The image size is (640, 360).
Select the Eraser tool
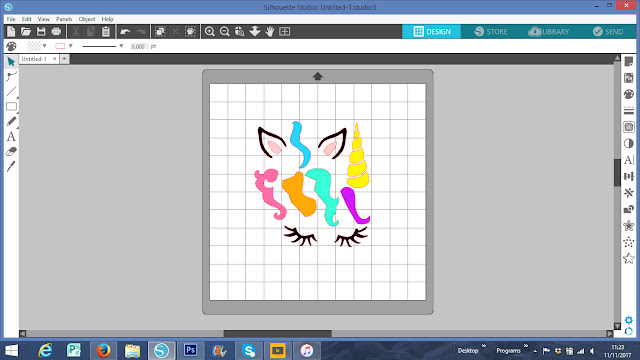click(x=11, y=151)
